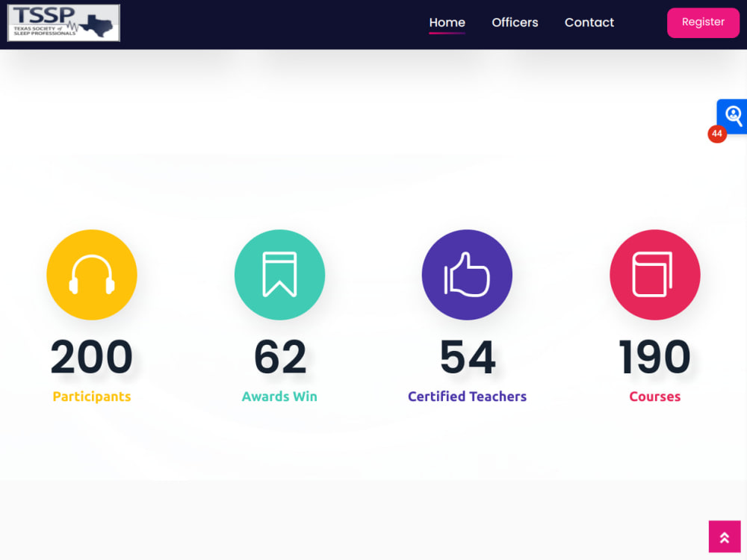This screenshot has width=747, height=560.
Task: Click the Participants label
Action: pos(92,396)
